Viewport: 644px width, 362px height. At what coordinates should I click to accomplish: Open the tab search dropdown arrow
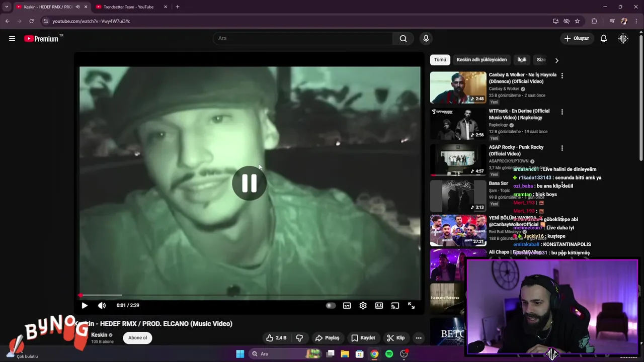(x=7, y=7)
